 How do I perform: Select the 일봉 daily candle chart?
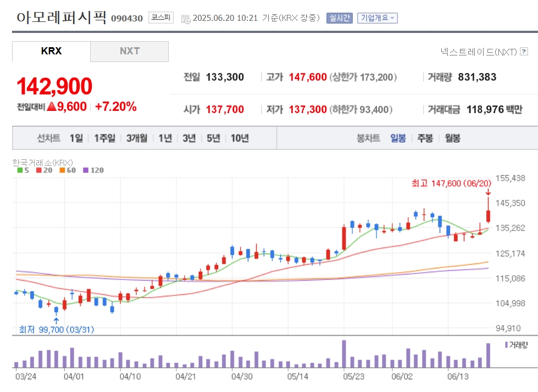398,138
